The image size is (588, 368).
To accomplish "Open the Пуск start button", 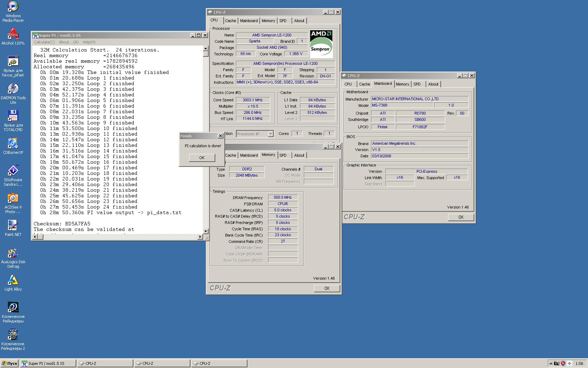I will (9, 363).
